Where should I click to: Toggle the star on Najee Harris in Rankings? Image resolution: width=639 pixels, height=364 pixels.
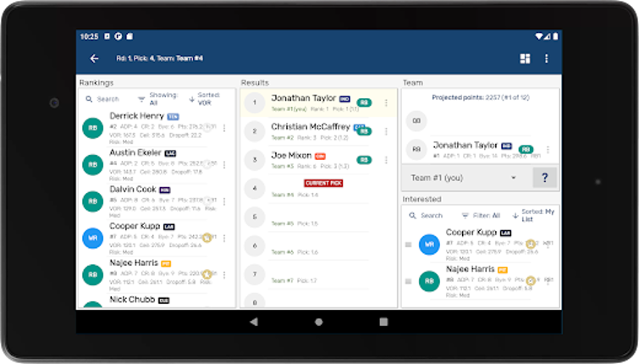[208, 274]
